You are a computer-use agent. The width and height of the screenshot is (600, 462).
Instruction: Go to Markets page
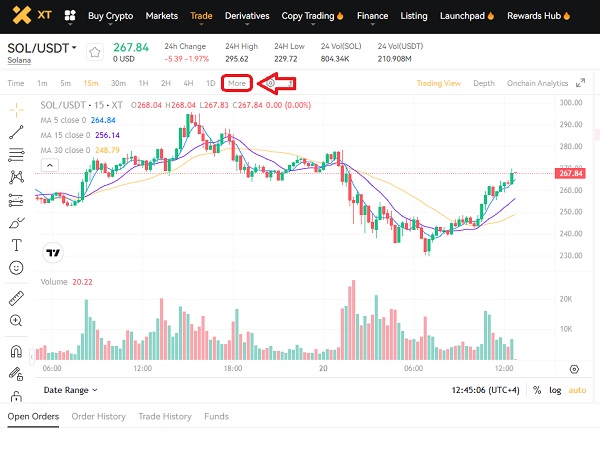[x=162, y=16]
